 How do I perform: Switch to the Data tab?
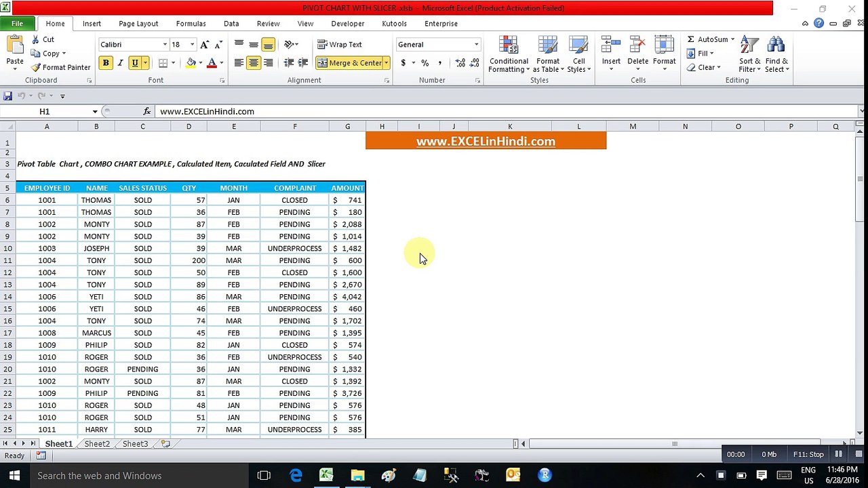[x=231, y=23]
